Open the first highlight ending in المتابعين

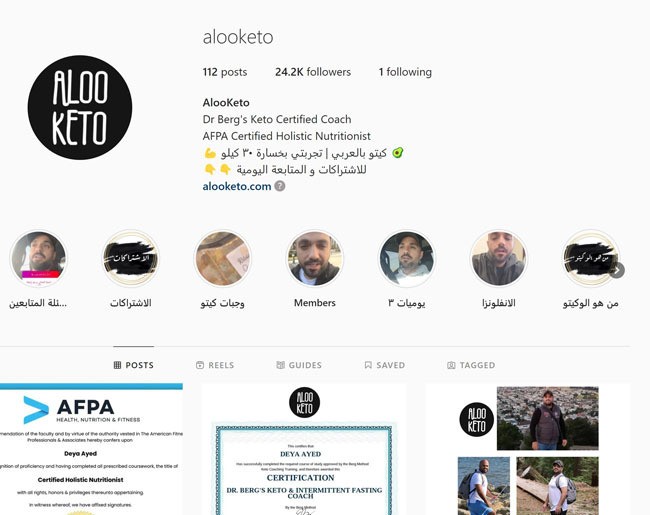click(39, 258)
